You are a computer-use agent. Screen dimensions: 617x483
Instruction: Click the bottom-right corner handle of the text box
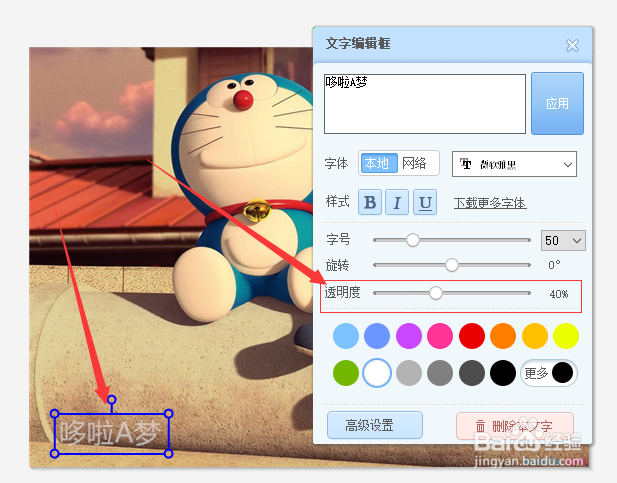point(168,454)
